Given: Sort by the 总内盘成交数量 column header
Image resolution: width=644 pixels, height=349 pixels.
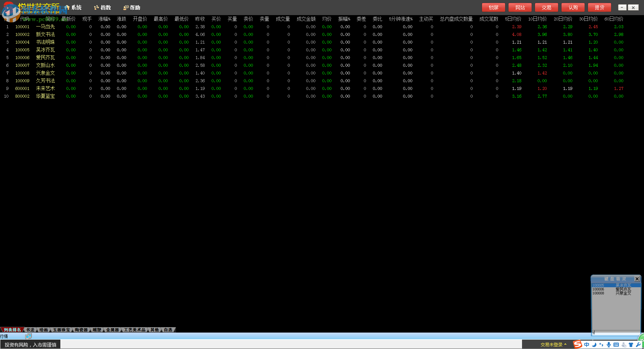Looking at the screenshot, I should 456,19.
